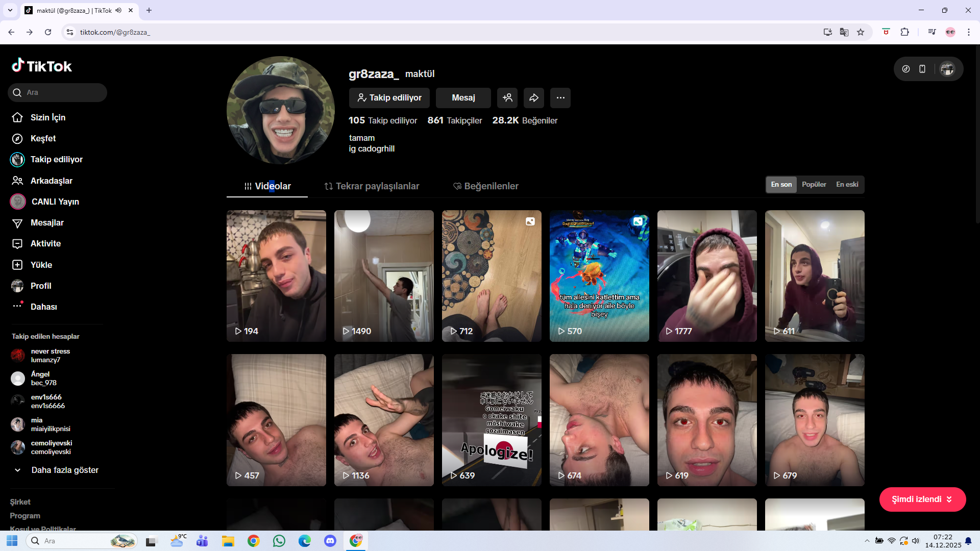Click the Mesaj button
980x551 pixels.
[x=463, y=98]
